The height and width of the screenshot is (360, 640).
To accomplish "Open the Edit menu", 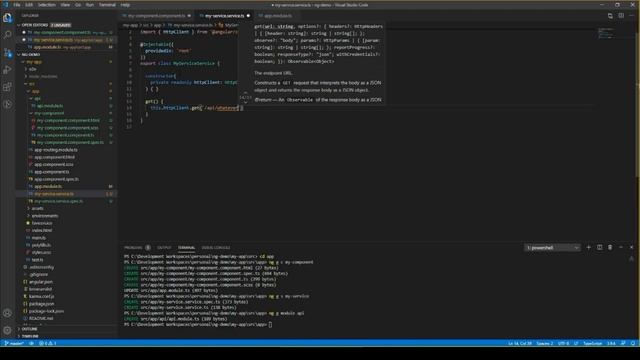I will tap(29, 5).
